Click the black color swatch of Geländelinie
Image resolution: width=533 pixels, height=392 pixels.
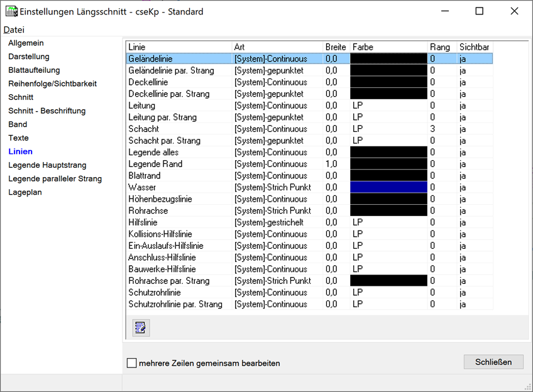(388, 58)
